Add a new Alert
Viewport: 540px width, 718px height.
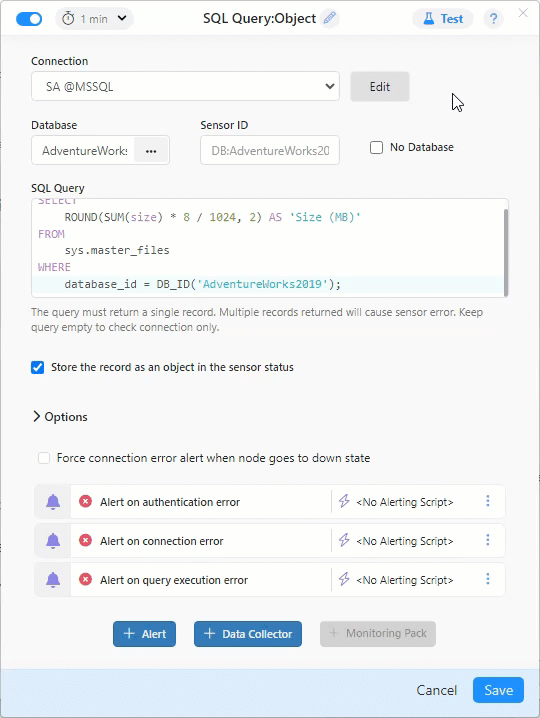tap(144, 634)
